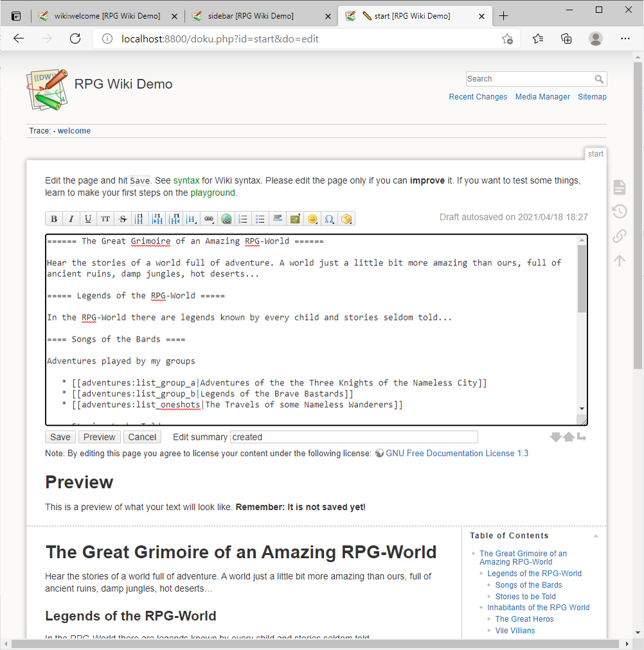Reload the current page
Image resolution: width=644 pixels, height=650 pixels.
point(75,39)
